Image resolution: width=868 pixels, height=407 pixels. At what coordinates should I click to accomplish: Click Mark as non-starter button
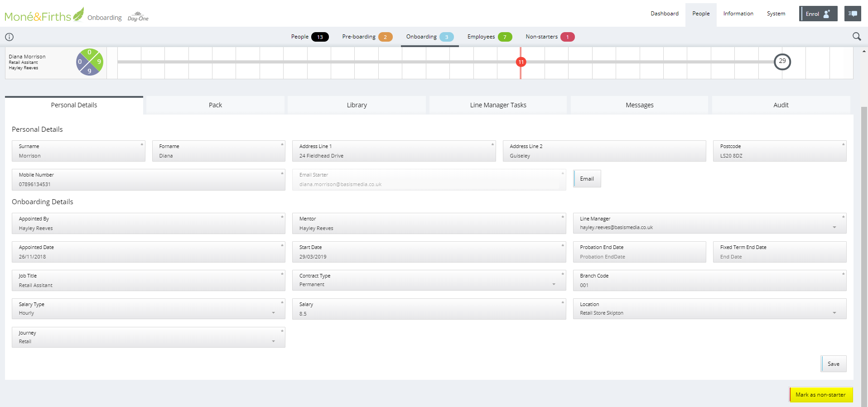point(820,395)
